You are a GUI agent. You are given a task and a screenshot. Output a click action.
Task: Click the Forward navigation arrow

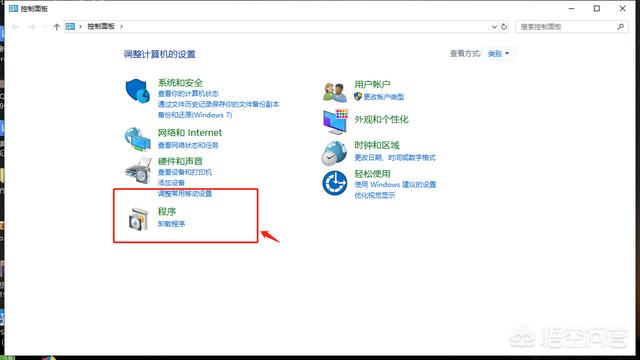coord(31,27)
